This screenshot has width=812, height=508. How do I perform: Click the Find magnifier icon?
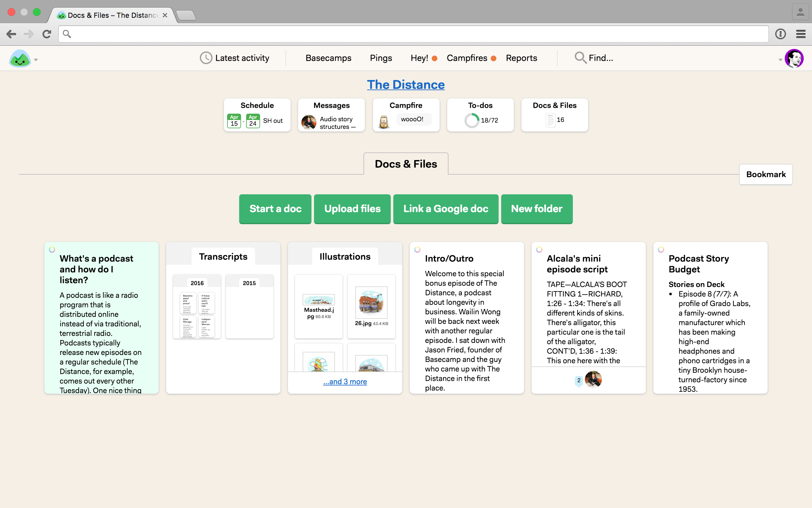pyautogui.click(x=580, y=58)
